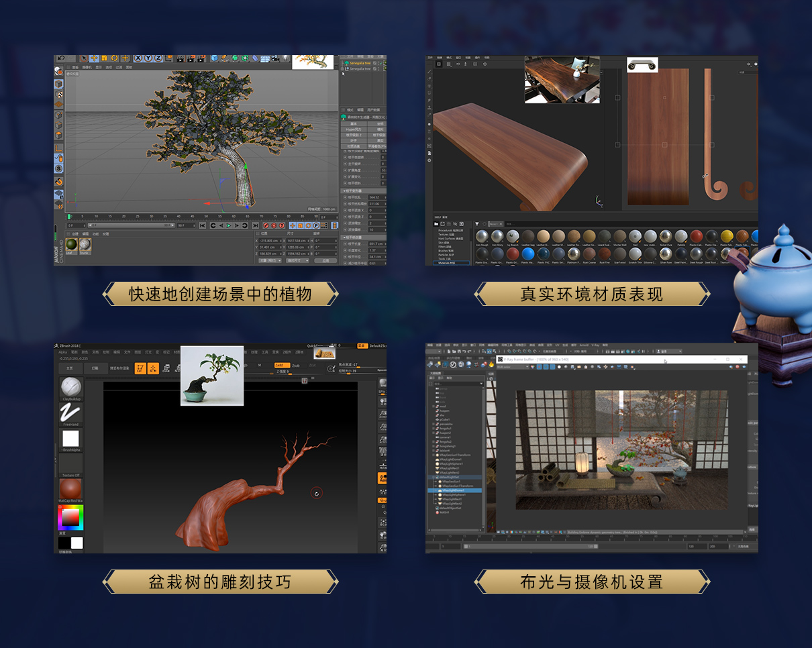The width and height of the screenshot is (812, 648).
Task: Open the 对象(相对) coordinate dropdown
Action: click(x=270, y=260)
